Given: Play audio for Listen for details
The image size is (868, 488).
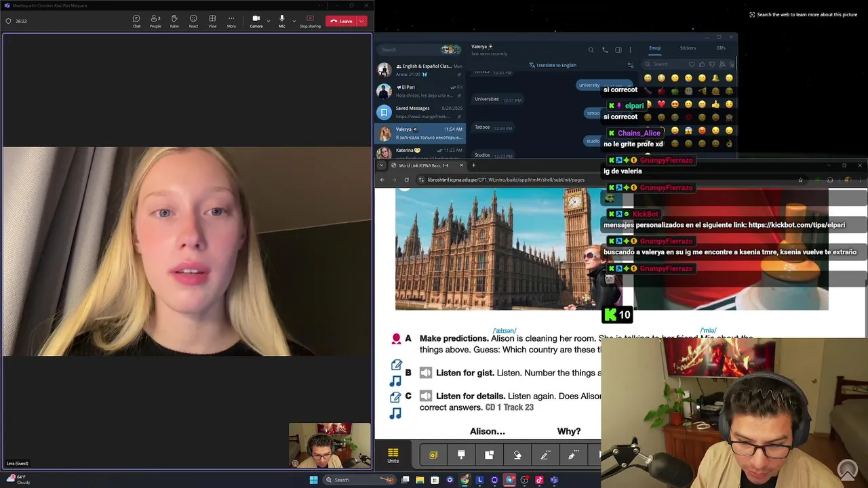Looking at the screenshot, I should click(x=425, y=396).
